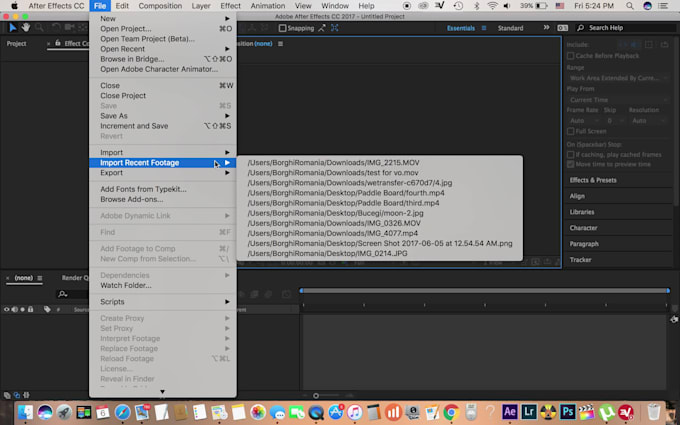The width and height of the screenshot is (680, 425).
Task: Select the Hand tool
Action: (x=26, y=28)
